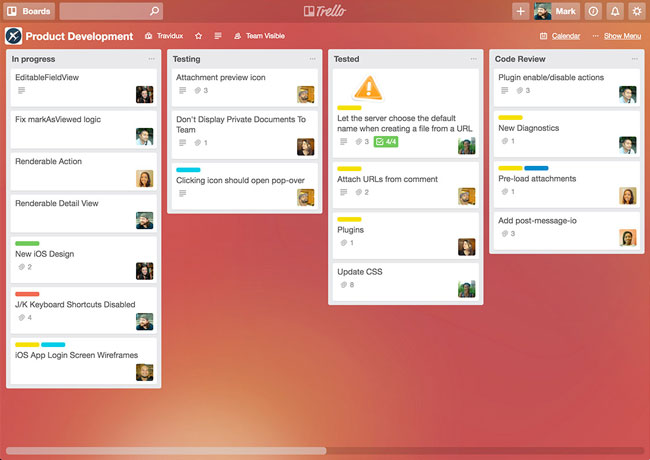Click cyan label on Clicking icon card
650x460 pixels.
click(x=188, y=169)
